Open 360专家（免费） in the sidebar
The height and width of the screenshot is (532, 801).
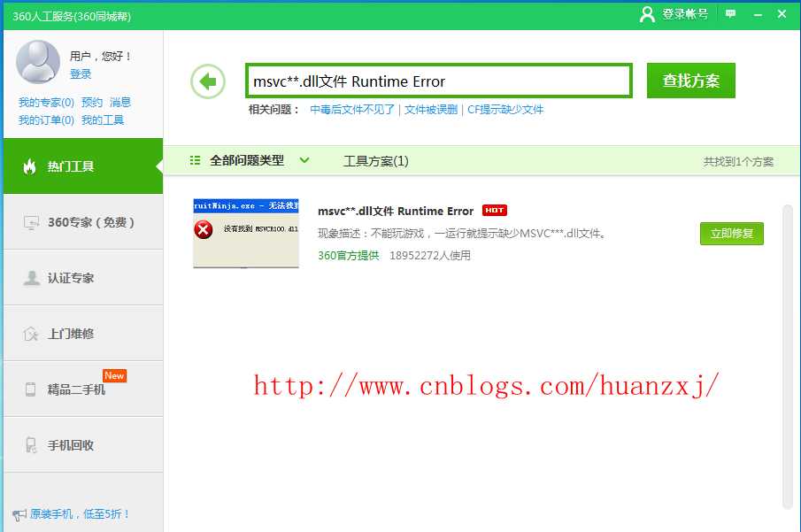[83, 222]
